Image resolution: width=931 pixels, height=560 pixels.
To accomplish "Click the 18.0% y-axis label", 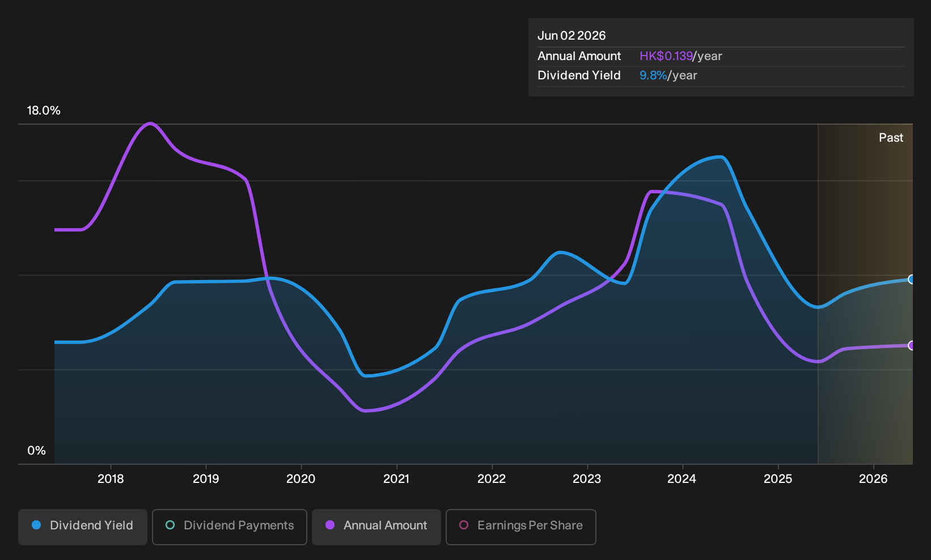I will coord(44,111).
